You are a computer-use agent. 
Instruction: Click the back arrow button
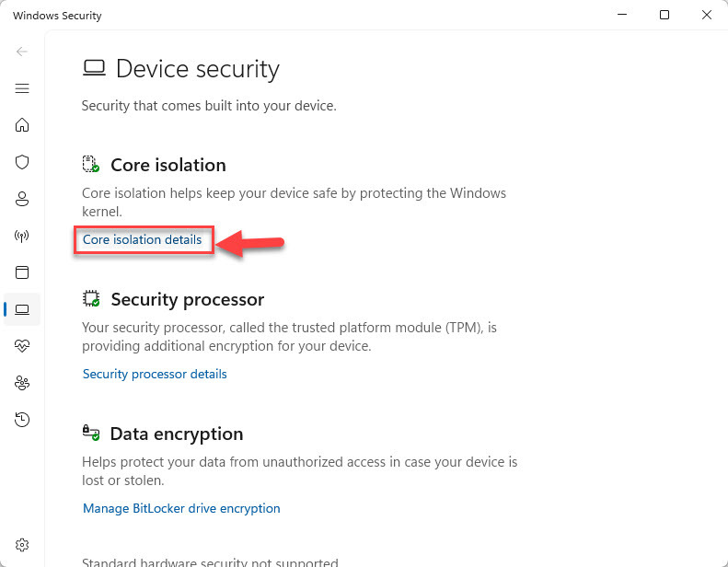22,52
